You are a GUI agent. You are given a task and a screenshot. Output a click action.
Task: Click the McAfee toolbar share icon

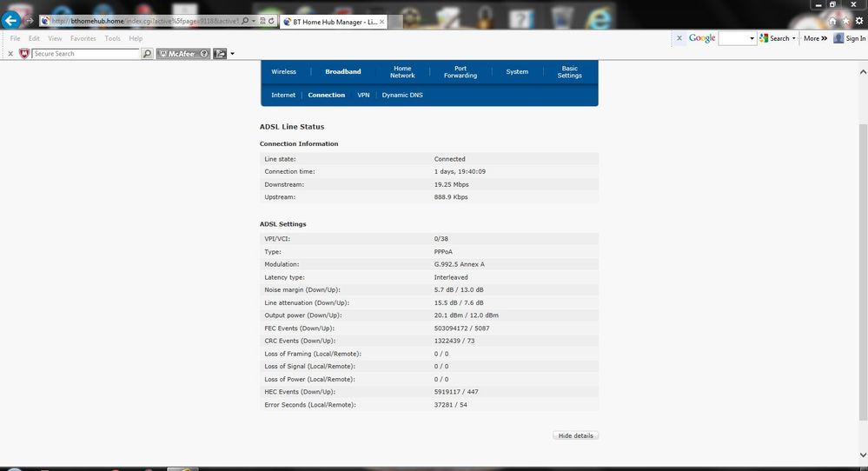[x=220, y=54]
